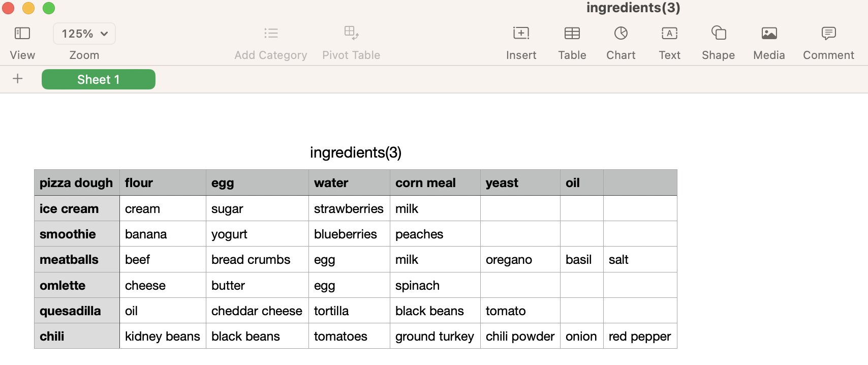
Task: Select the ground turkey cell
Action: point(435,337)
